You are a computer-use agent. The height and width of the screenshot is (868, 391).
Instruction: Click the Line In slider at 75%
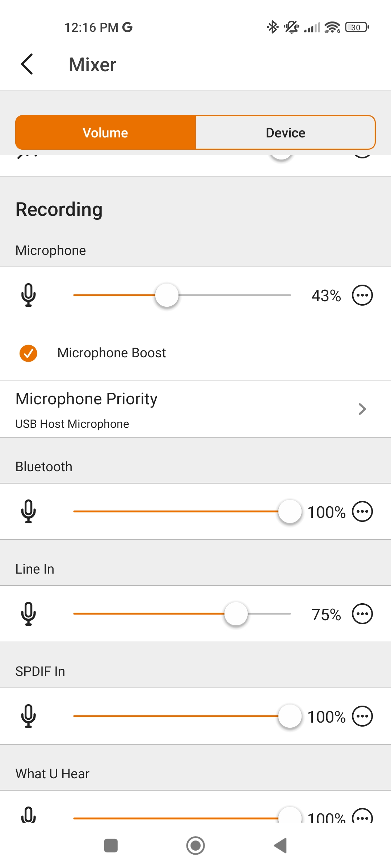[x=236, y=614]
